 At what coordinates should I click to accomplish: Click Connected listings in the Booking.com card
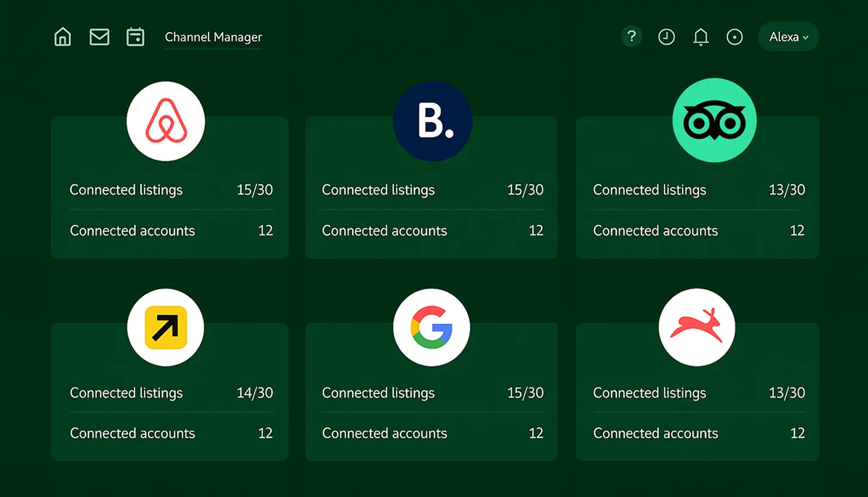tap(378, 190)
